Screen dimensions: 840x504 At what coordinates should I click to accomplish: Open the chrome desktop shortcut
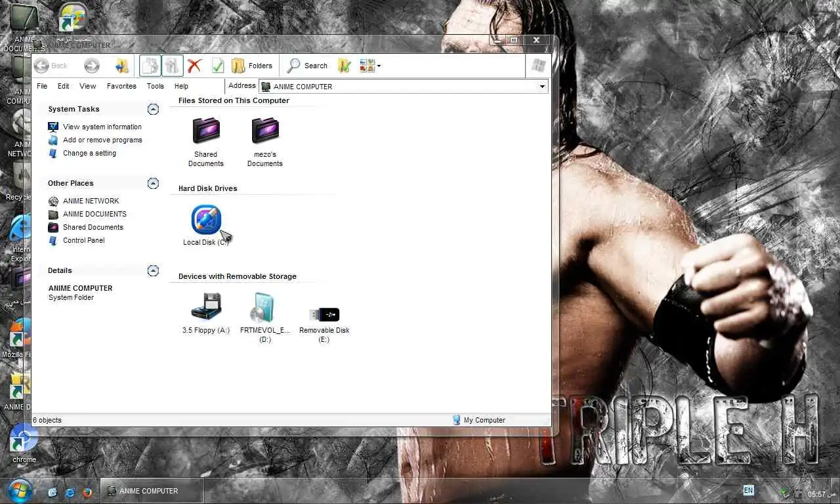(24, 443)
